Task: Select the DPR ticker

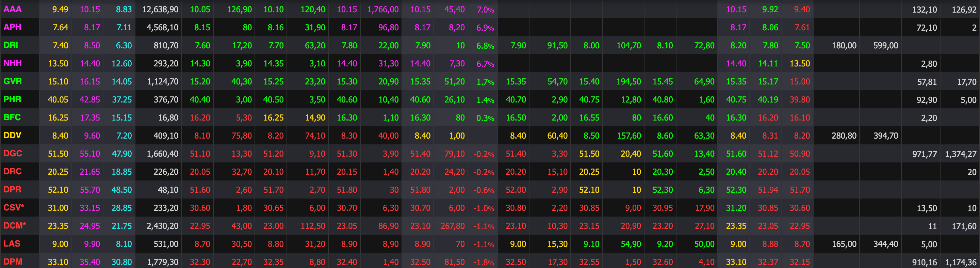Action: click(12, 190)
